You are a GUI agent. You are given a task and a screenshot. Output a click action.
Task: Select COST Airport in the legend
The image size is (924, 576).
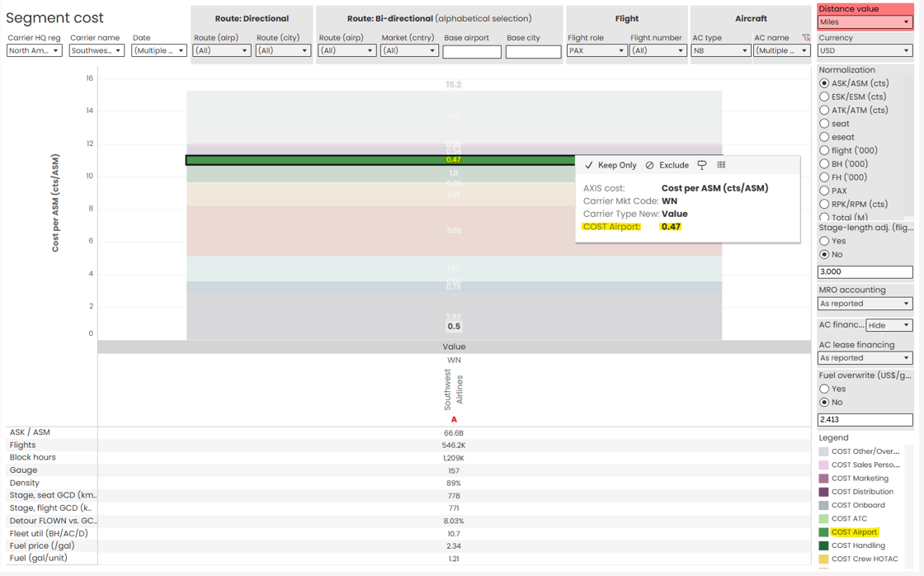854,532
